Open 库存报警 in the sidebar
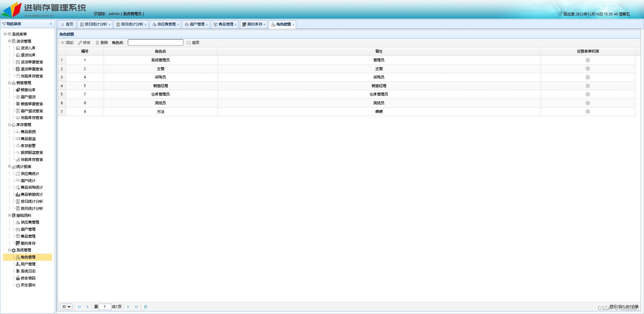This screenshot has height=314, width=644. pyautogui.click(x=28, y=146)
